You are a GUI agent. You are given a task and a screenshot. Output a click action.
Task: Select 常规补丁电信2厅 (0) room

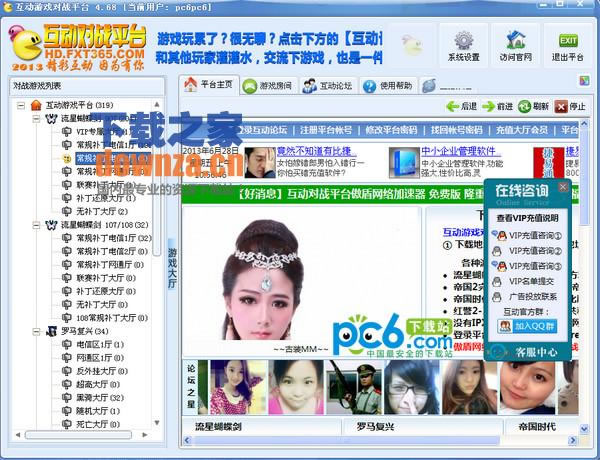point(112,251)
